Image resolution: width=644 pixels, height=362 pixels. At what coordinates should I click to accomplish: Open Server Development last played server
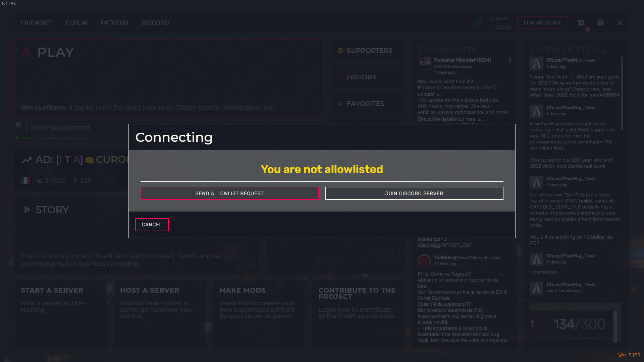point(60,128)
